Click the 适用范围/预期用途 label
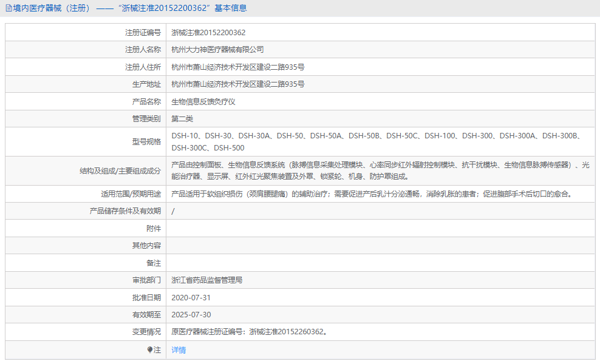 131,194
